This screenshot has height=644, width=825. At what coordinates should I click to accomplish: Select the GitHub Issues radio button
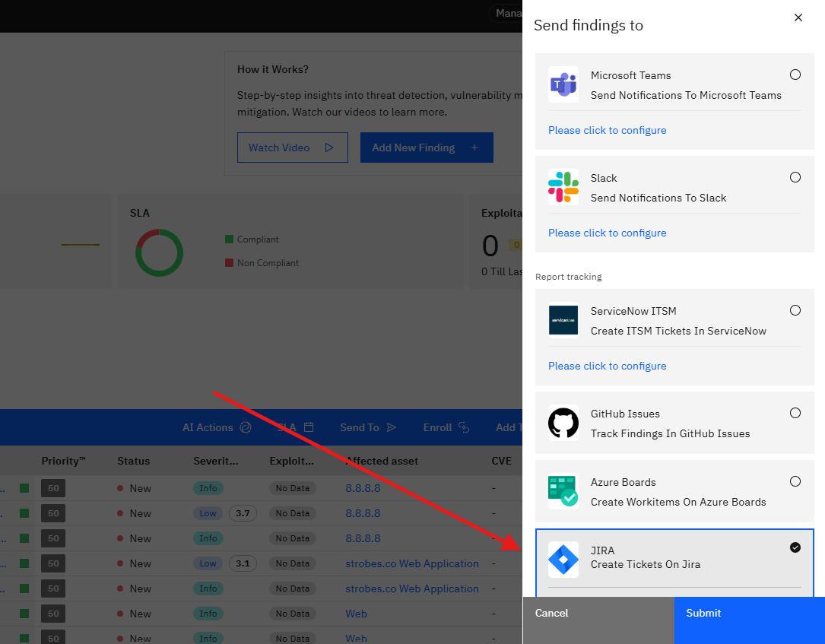(795, 413)
